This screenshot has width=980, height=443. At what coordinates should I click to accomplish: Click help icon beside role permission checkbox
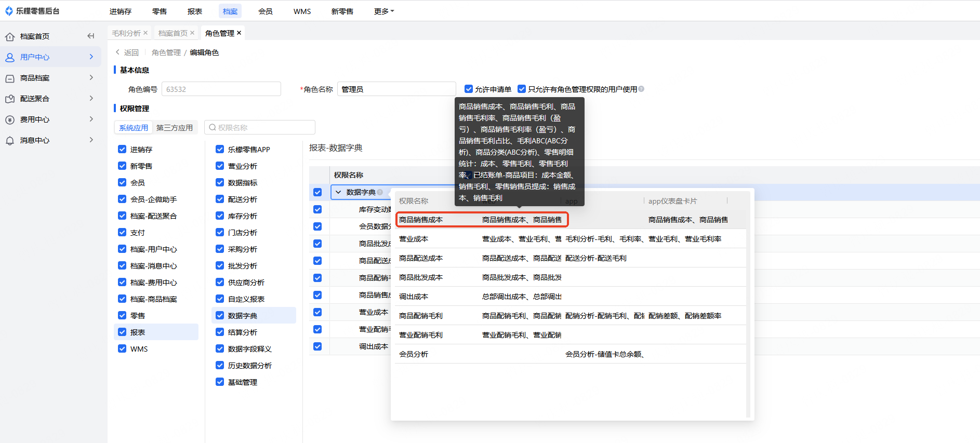pyautogui.click(x=641, y=89)
